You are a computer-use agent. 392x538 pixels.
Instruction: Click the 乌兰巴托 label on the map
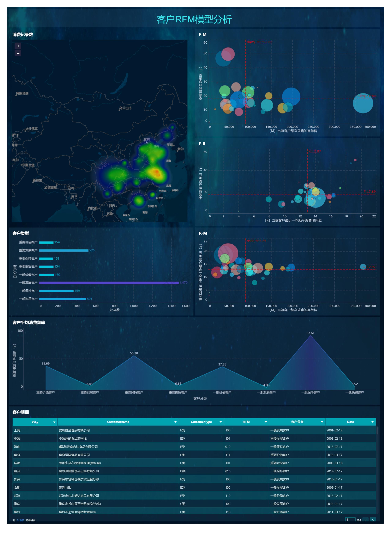coord(125,108)
